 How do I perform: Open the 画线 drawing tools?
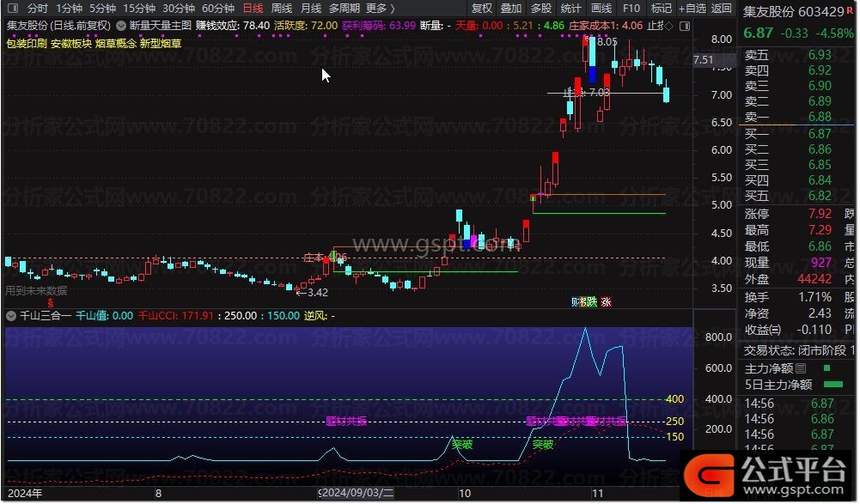point(601,9)
